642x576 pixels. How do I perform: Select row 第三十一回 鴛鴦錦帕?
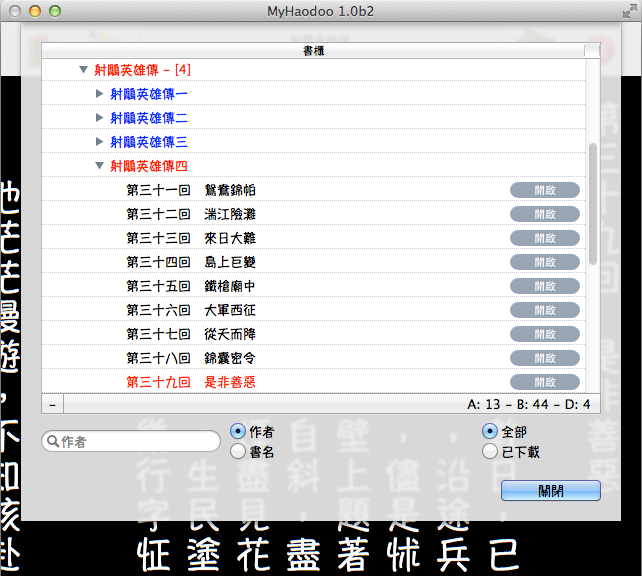(314, 190)
